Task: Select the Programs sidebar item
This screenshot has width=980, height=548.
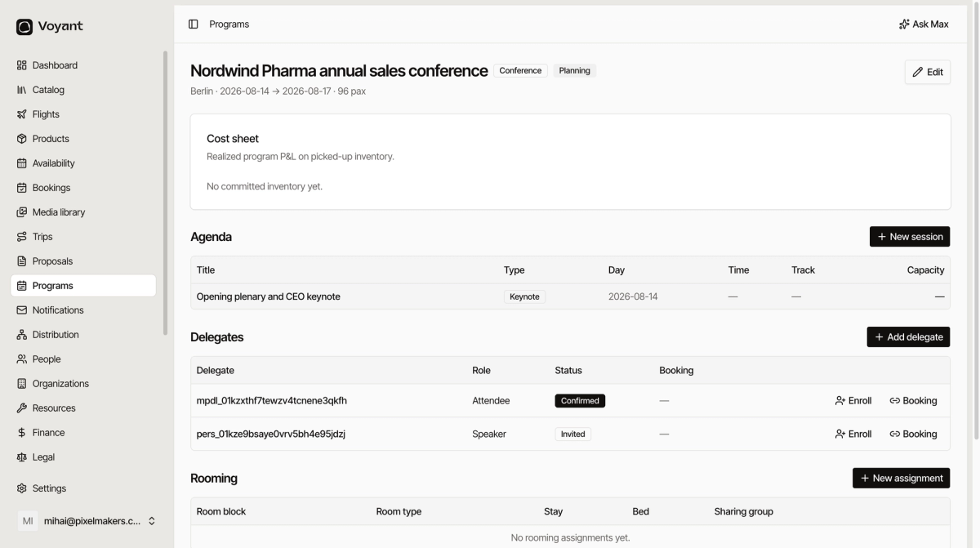Action: click(83, 286)
